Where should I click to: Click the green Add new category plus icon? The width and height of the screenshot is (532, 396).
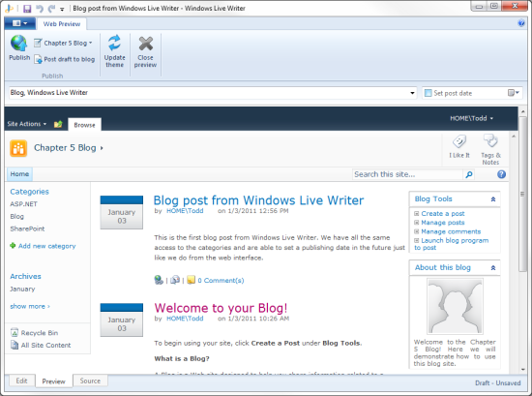pos(13,246)
